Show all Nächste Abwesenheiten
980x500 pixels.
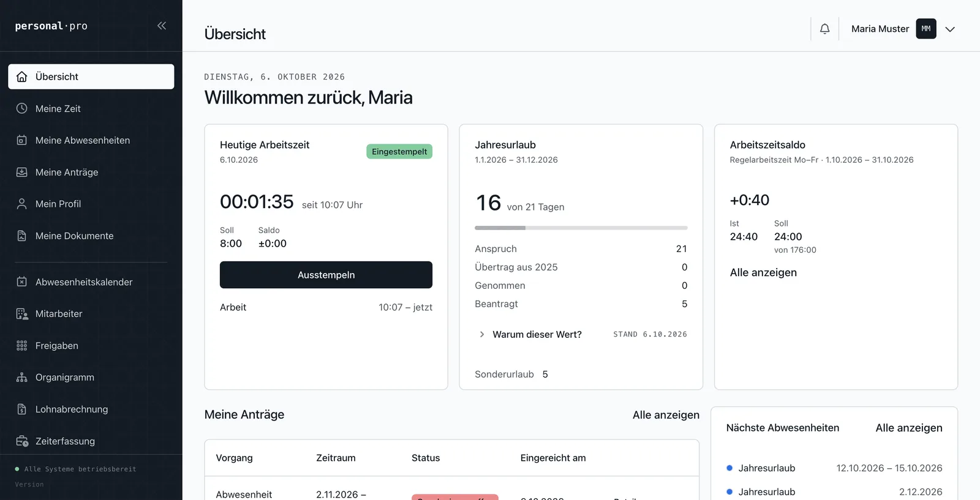click(x=909, y=428)
